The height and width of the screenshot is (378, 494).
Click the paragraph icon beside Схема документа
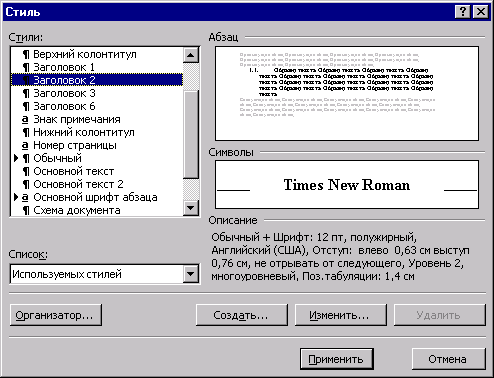tap(26, 210)
